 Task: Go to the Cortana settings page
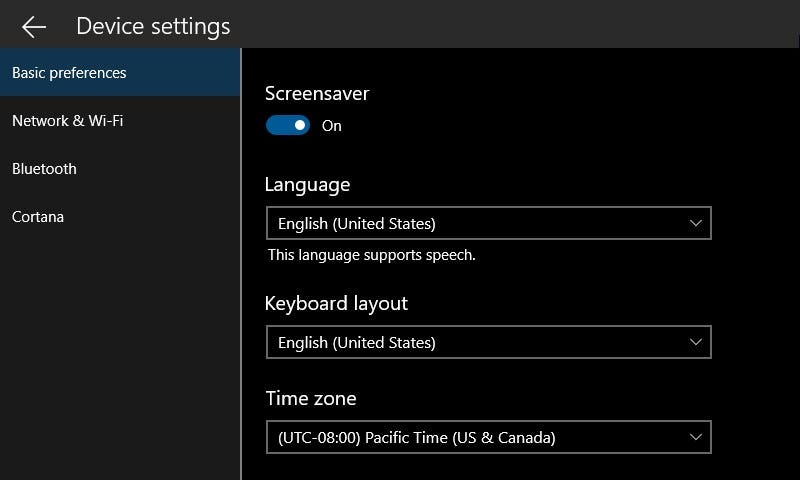pyautogui.click(x=120, y=216)
